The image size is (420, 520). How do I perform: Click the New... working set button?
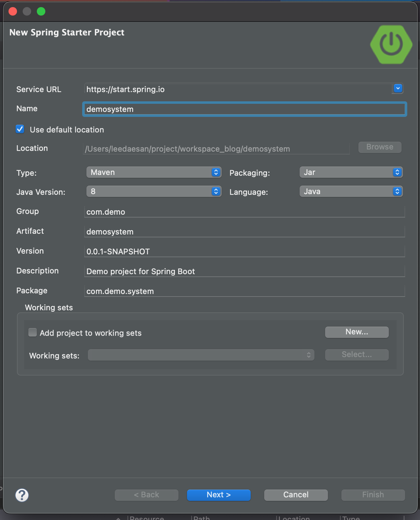pos(357,332)
